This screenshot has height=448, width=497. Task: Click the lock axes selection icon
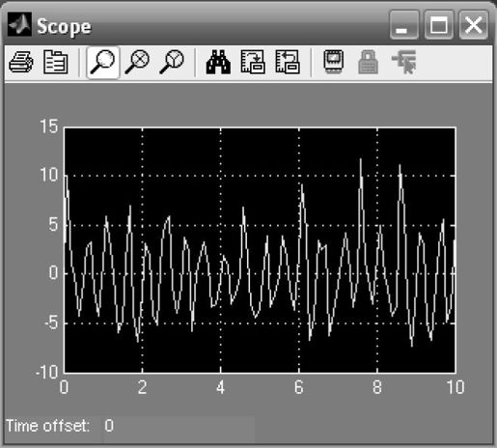coord(368,62)
